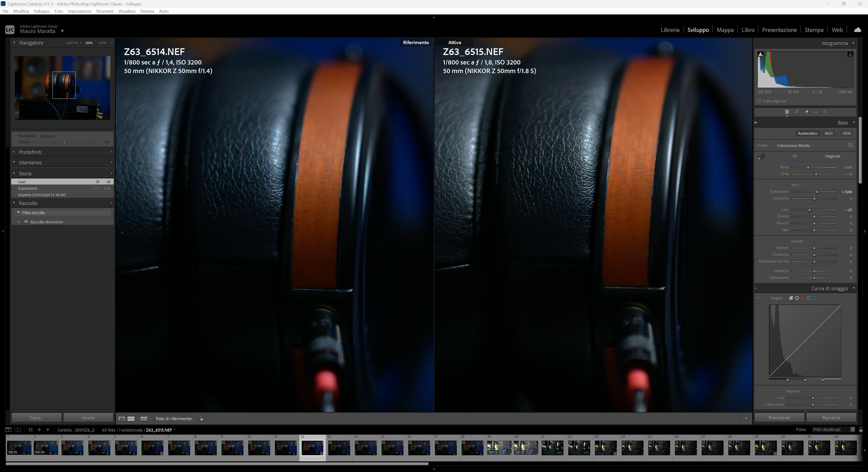Open the Red Eye correction tool
Viewport: 868px width, 472px height.
(x=816, y=112)
